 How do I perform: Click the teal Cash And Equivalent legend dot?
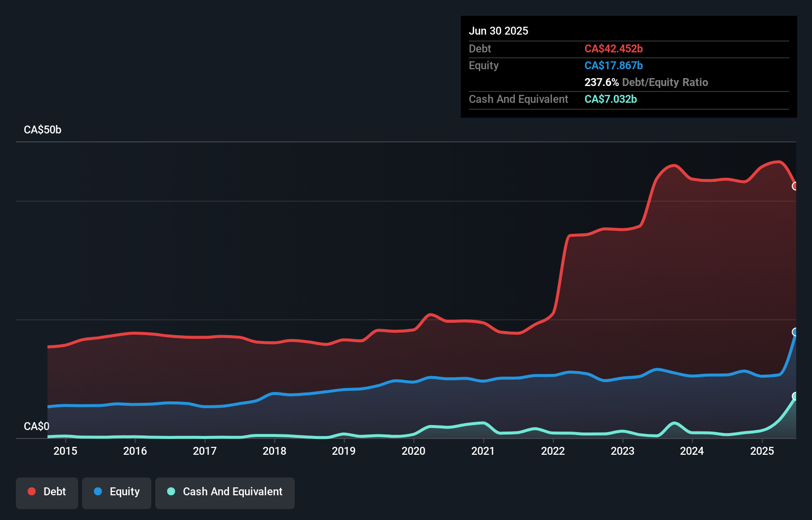(170, 491)
